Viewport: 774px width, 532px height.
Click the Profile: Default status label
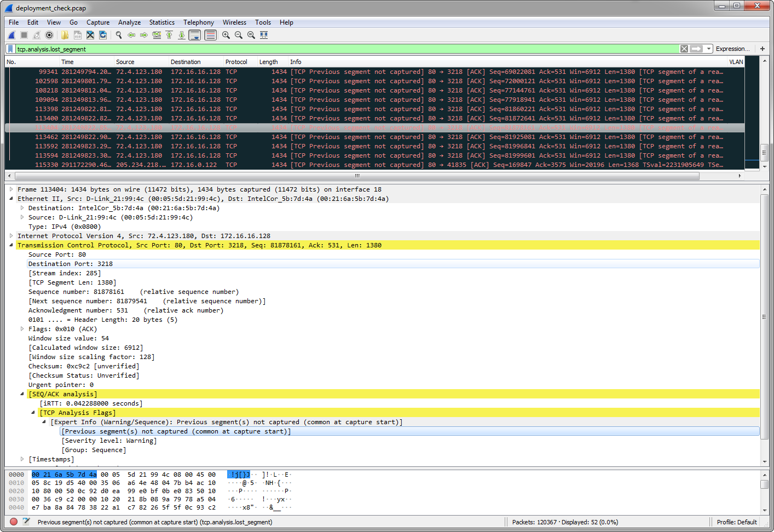coord(737,522)
